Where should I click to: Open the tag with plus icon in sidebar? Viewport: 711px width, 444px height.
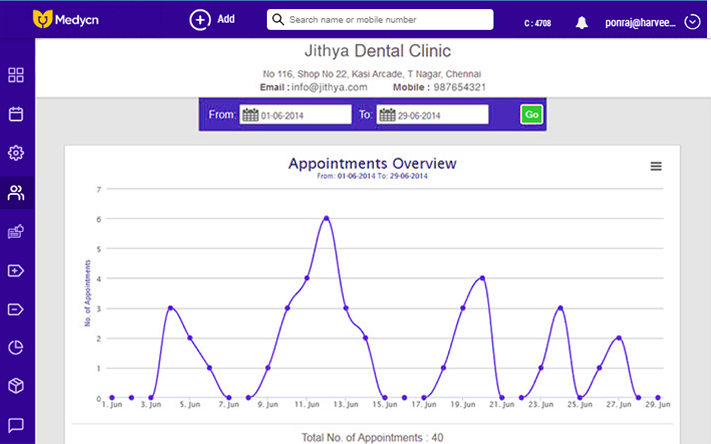tap(16, 271)
